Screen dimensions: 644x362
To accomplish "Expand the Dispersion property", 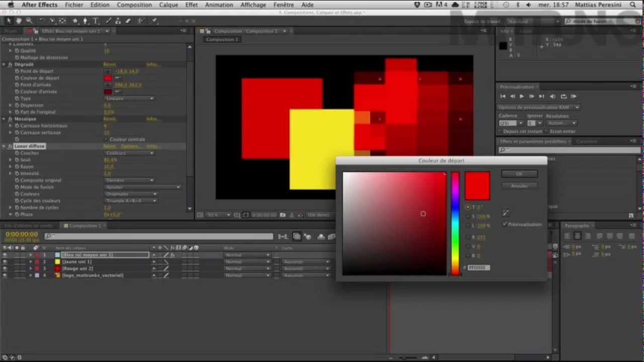I will tap(11, 106).
